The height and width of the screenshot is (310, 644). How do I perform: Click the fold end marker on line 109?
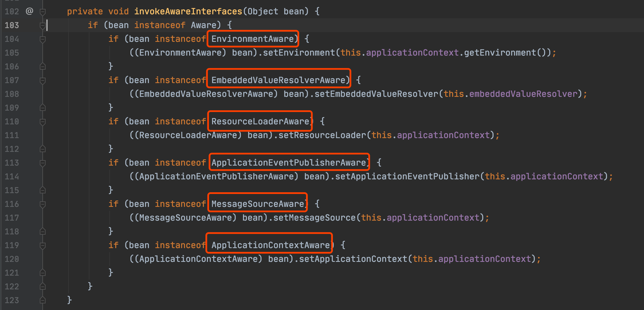(x=43, y=108)
